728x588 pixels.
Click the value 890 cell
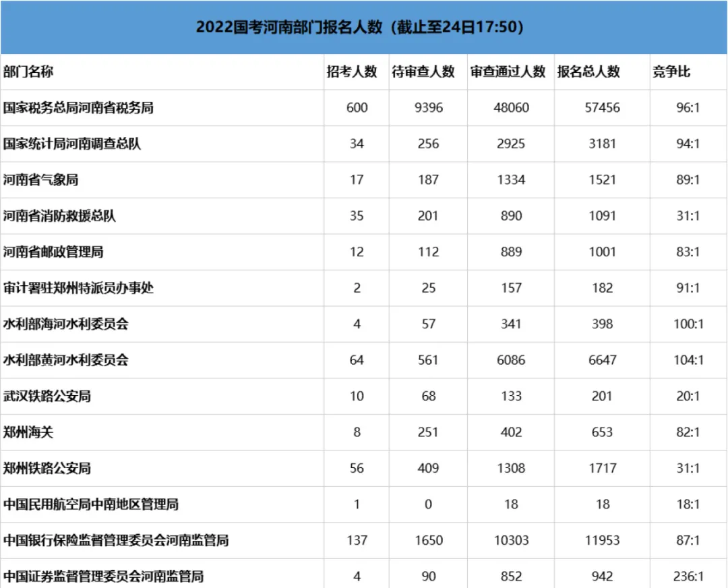pos(511,216)
